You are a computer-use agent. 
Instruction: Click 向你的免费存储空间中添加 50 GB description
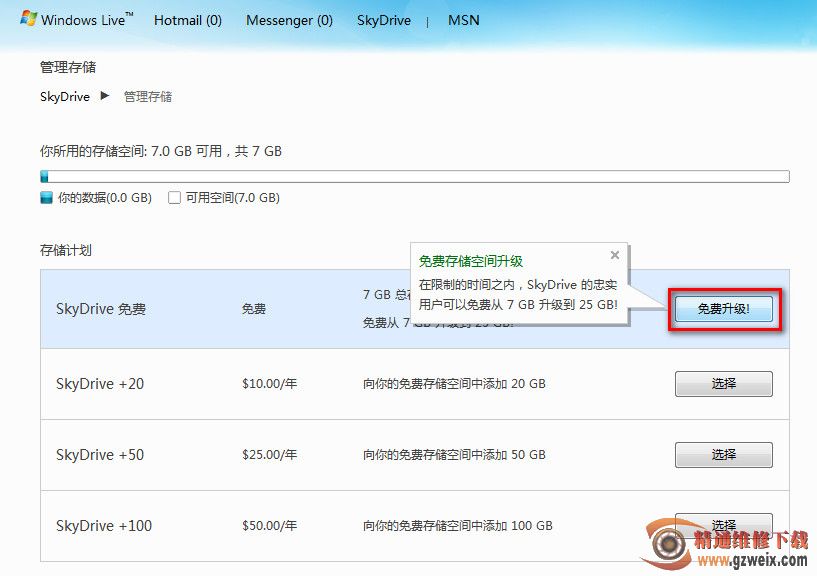(x=454, y=455)
